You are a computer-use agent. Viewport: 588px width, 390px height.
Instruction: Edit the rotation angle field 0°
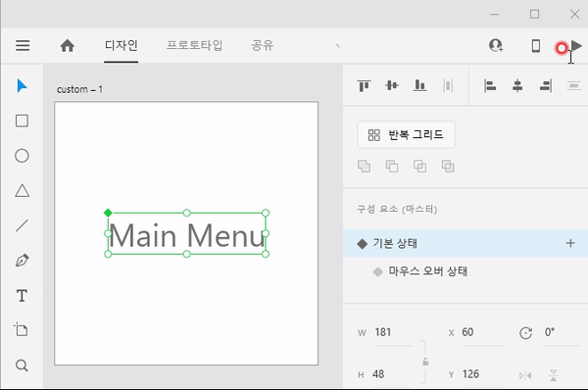[x=562, y=332]
